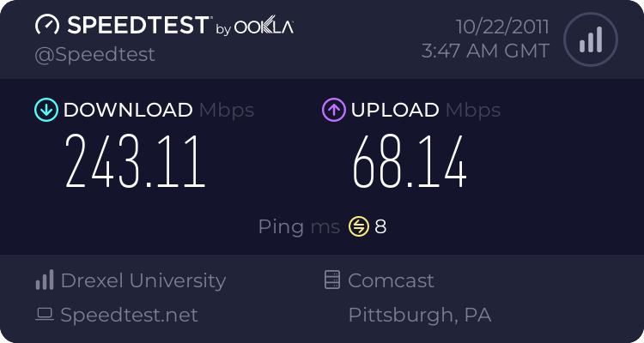Click the 10/22/2011 date
The width and height of the screenshot is (644, 343).
coord(502,27)
